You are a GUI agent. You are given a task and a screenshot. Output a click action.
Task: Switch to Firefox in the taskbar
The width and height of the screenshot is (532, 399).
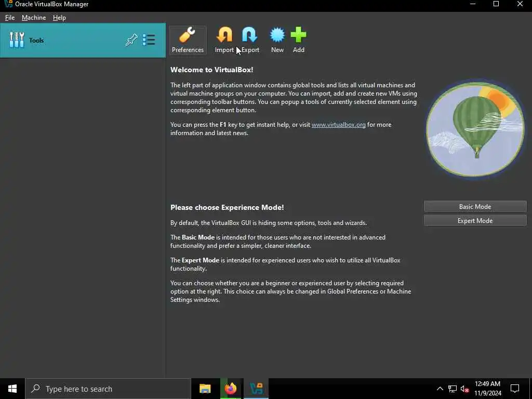pos(230,389)
